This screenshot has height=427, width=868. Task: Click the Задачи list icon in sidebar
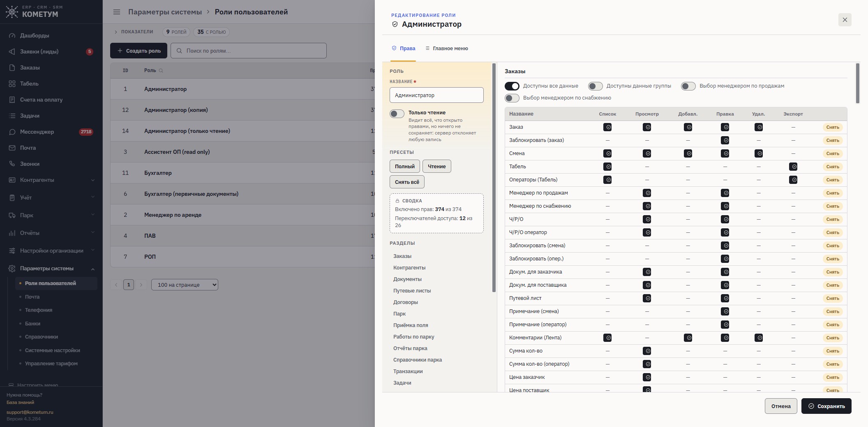point(12,116)
